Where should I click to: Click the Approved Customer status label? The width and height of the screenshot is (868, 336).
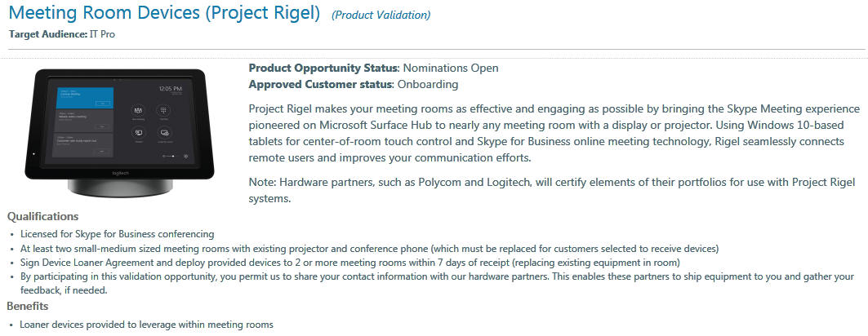click(x=321, y=85)
